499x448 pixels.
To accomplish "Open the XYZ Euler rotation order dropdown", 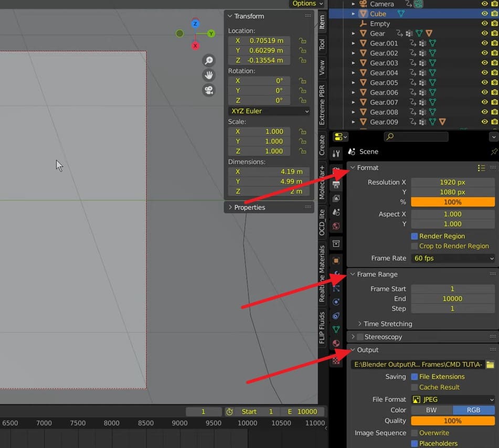I will pos(269,111).
